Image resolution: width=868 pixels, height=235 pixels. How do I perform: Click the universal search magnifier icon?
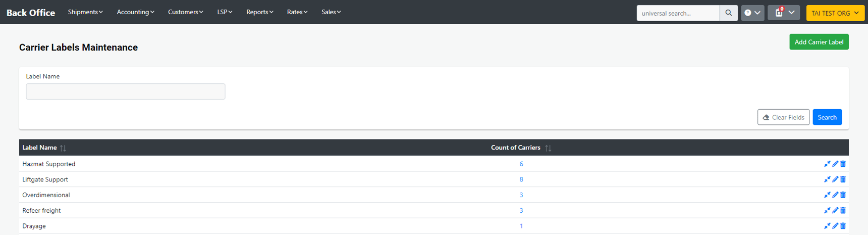(728, 13)
